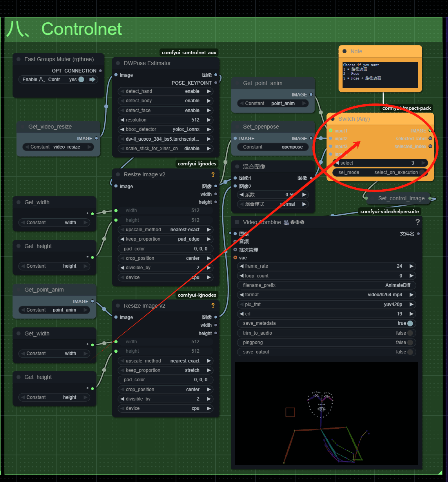Click the pose skeleton video preview
This screenshot has width=448, height=482.
pos(326,413)
